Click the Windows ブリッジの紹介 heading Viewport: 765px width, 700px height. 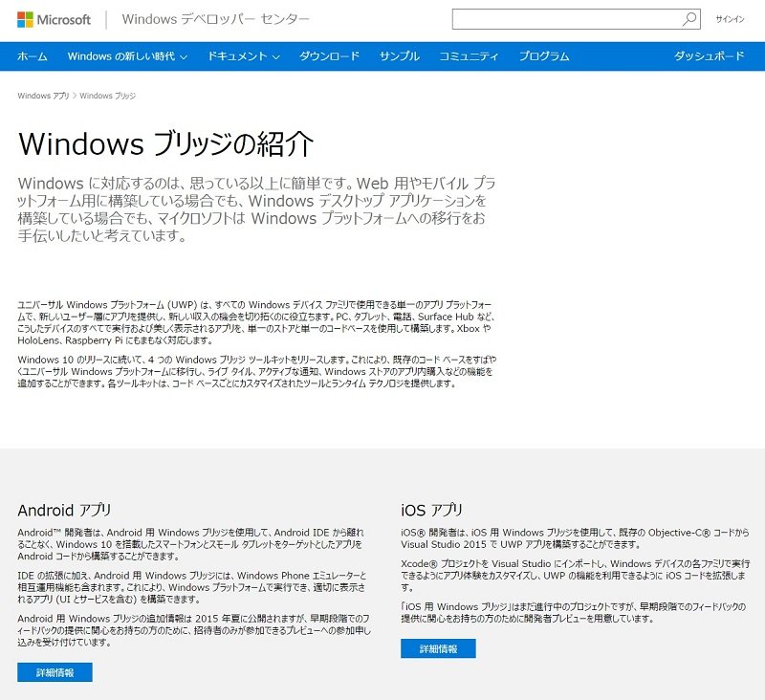[x=165, y=143]
